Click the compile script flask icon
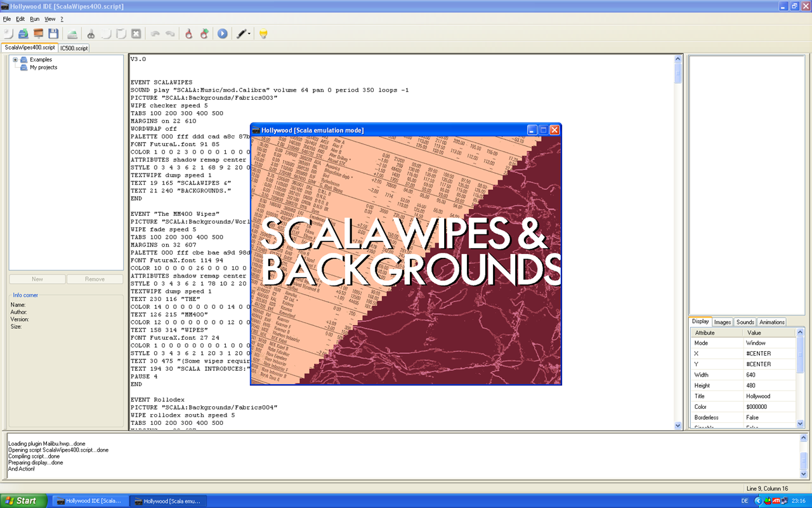 coord(188,34)
